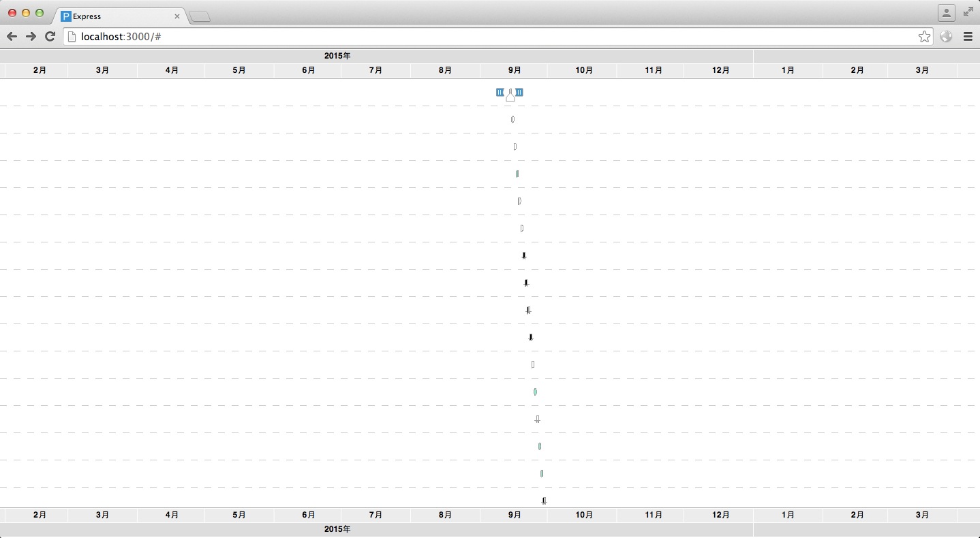Screen dimensions: 980x538
Task: Click 4月 in the bottom month footer
Action: click(x=172, y=515)
